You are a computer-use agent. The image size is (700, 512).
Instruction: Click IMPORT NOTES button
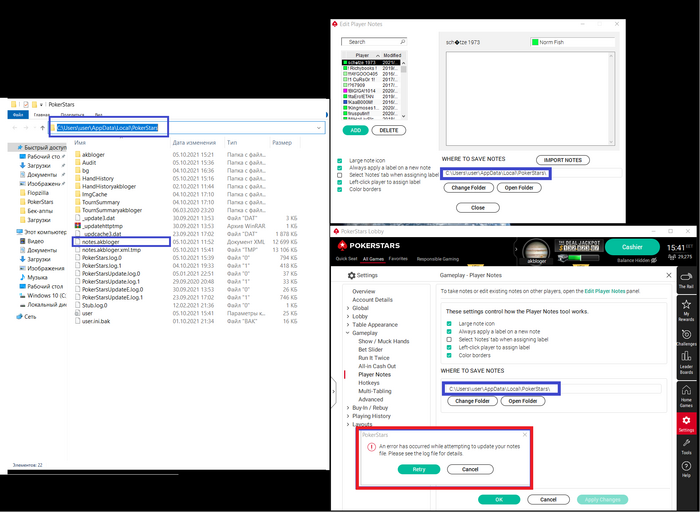[x=562, y=160]
